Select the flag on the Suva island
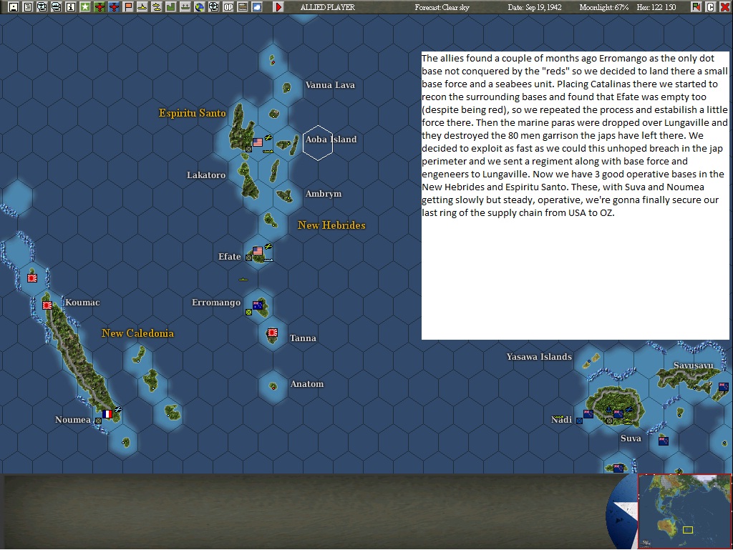733x560 pixels. point(618,414)
